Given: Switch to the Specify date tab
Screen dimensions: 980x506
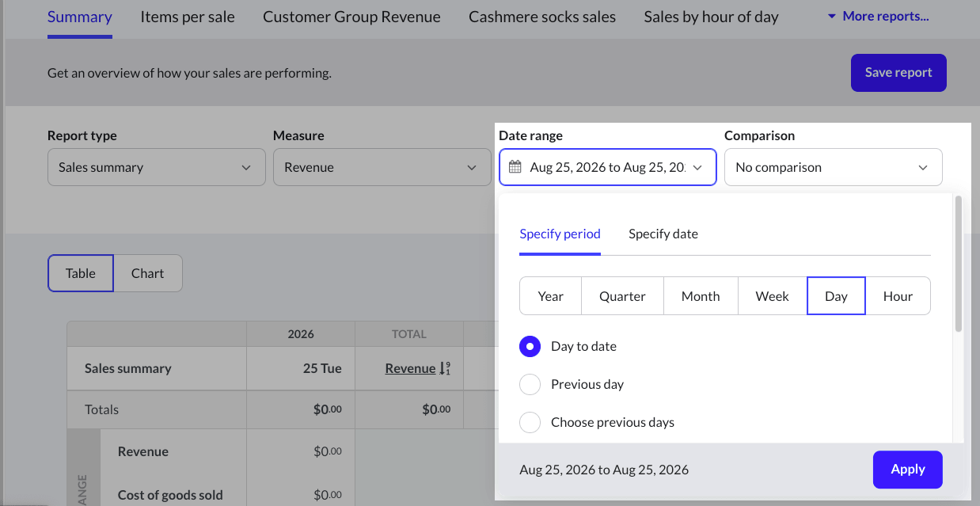Looking at the screenshot, I should pos(663,234).
